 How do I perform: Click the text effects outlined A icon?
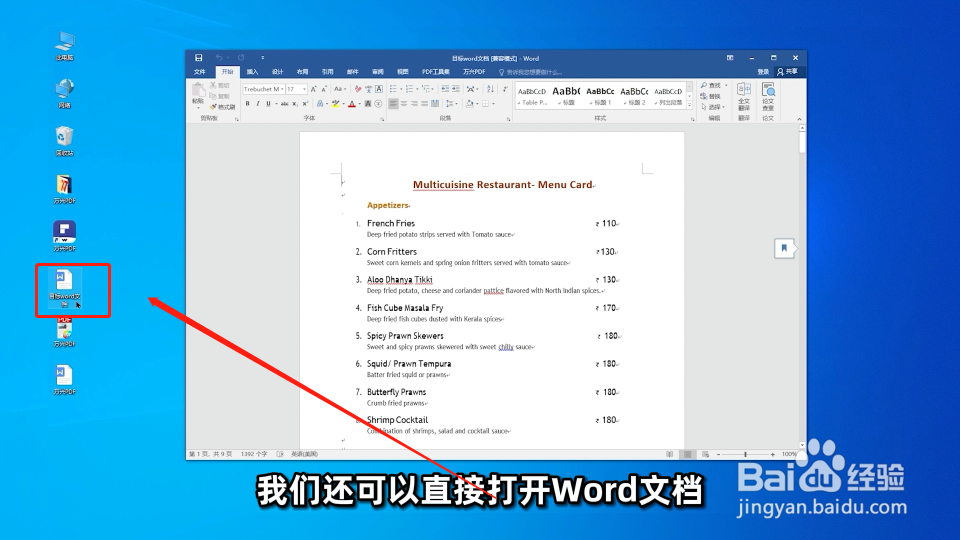pyautogui.click(x=319, y=103)
